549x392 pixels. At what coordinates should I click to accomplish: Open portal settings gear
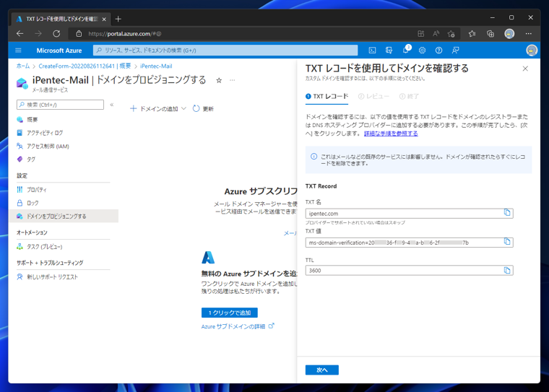click(x=422, y=51)
